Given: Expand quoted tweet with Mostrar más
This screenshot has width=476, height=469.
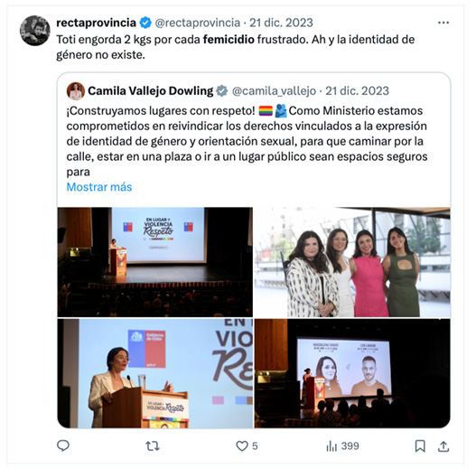Looking at the screenshot, I should (99, 187).
